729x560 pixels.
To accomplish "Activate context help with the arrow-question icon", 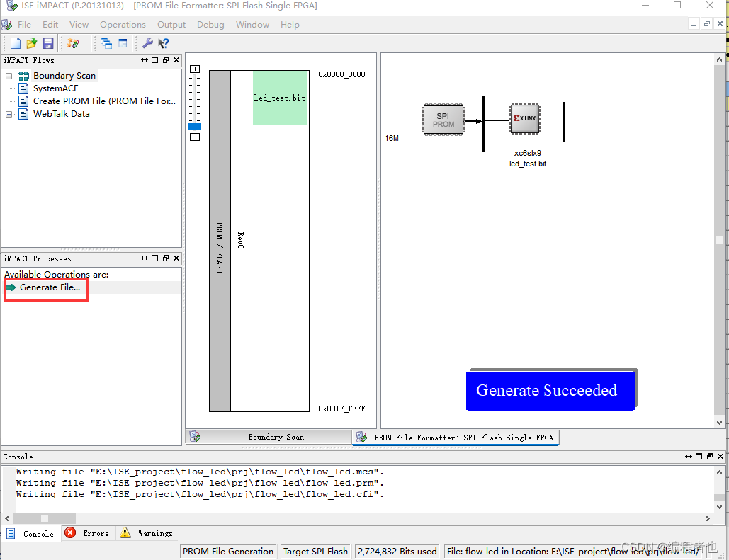I will [162, 42].
